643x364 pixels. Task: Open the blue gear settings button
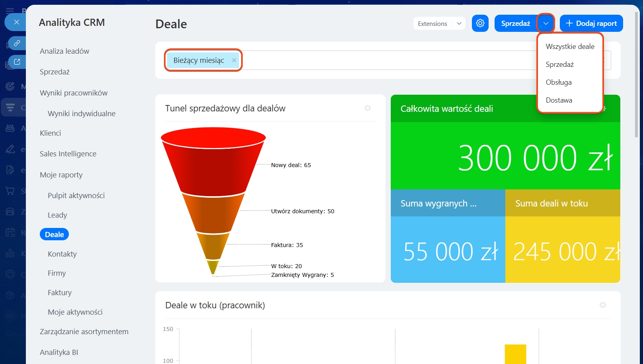(x=480, y=23)
